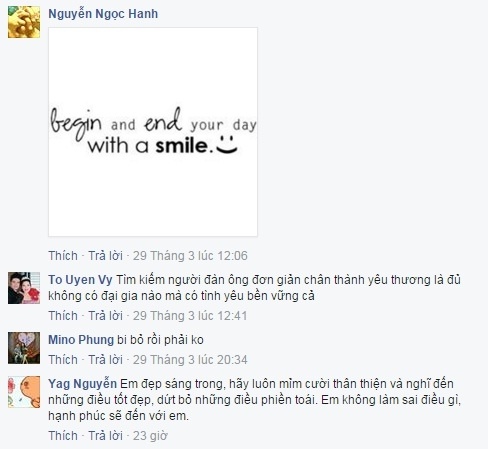Image resolution: width=488 pixels, height=449 pixels.
Task: Reply to Nguyễn Ngọc Hanh's comment via Trả lời
Action: (105, 256)
